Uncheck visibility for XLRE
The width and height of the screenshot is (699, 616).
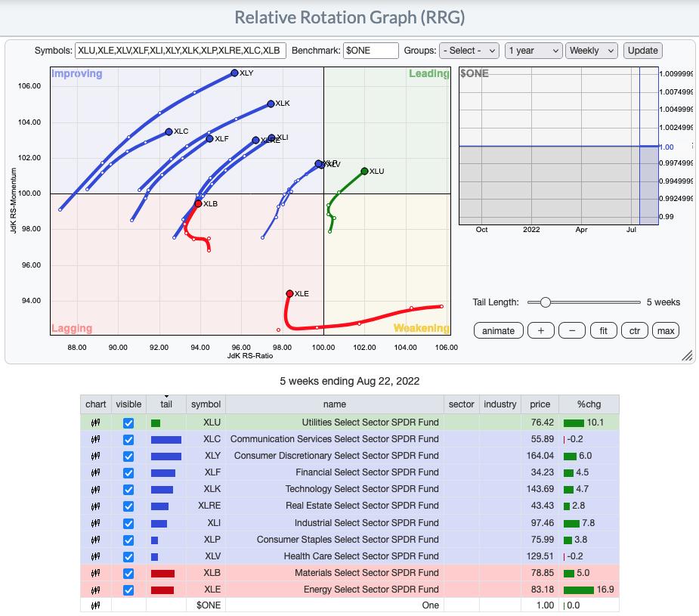pos(128,506)
